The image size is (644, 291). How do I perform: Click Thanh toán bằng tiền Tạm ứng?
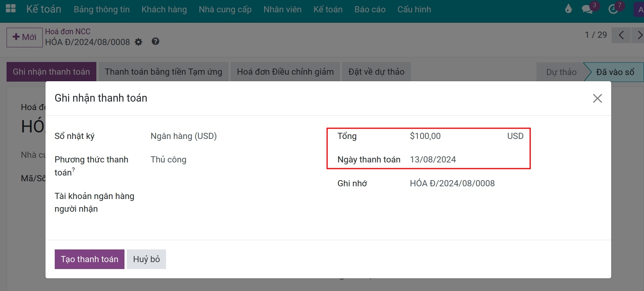(163, 72)
